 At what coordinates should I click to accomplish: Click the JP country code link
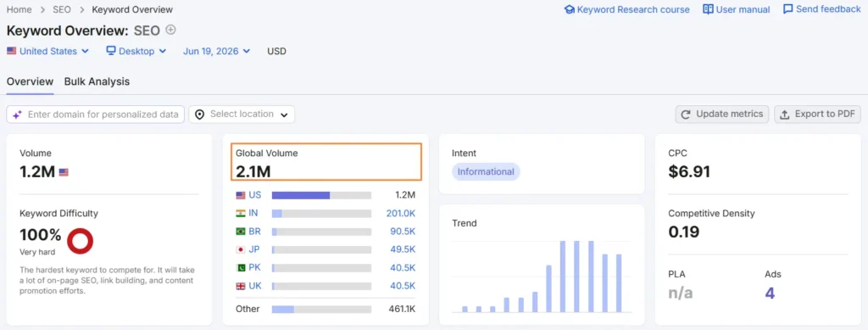pyautogui.click(x=254, y=249)
